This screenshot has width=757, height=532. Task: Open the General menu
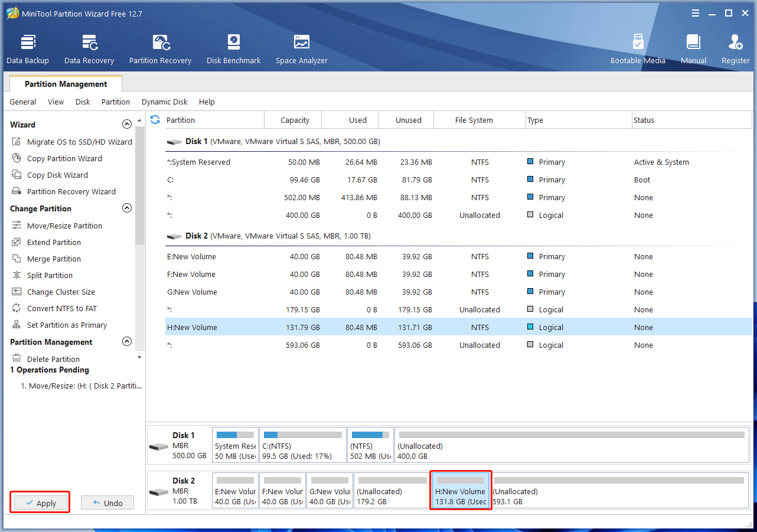coord(23,102)
